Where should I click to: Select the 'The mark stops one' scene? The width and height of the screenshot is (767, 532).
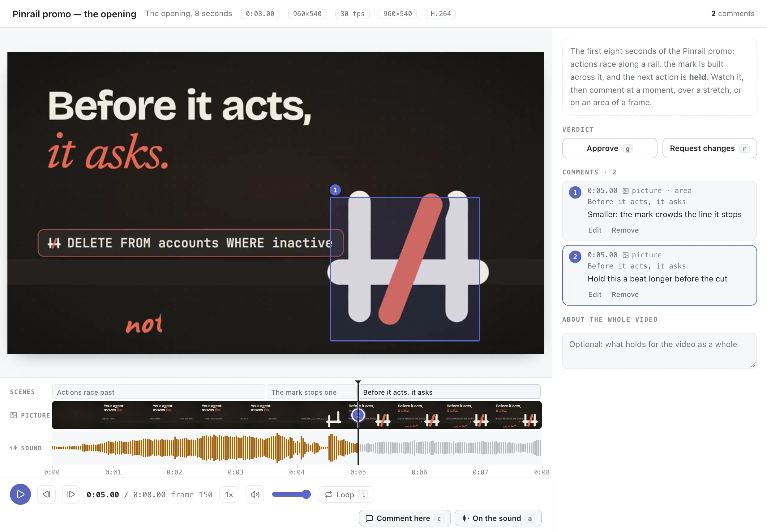click(x=312, y=392)
